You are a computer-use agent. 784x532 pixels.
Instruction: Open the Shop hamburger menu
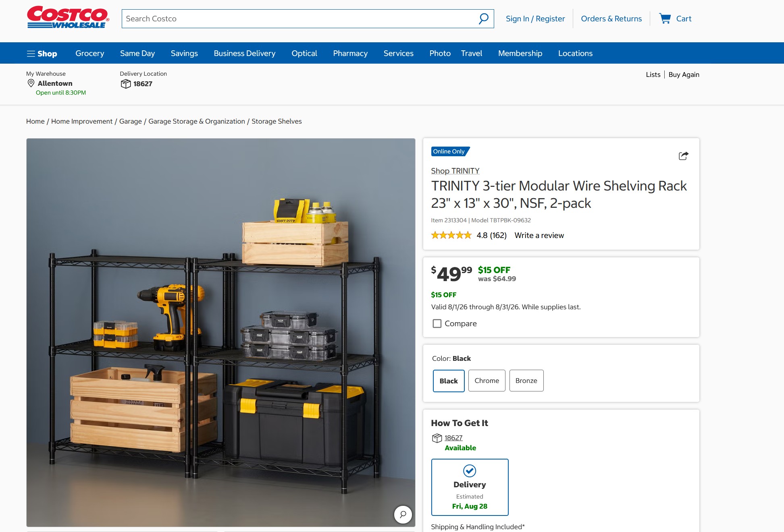[42, 54]
